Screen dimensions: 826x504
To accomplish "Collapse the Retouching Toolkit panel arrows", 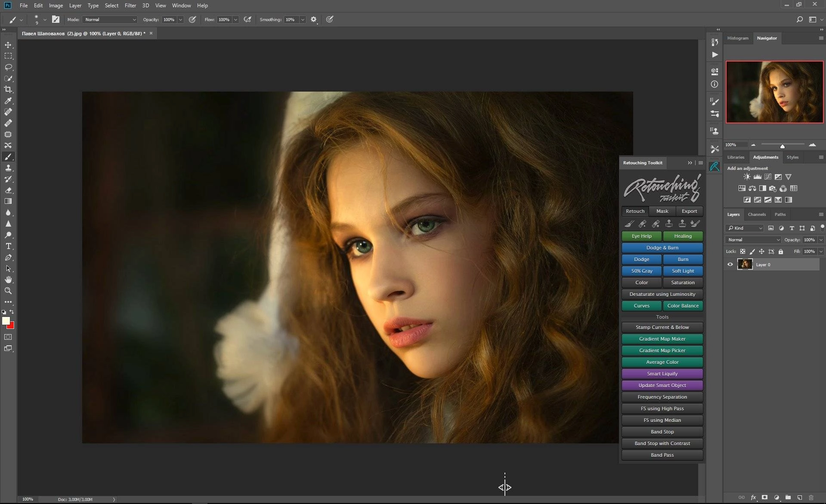I will pos(690,163).
